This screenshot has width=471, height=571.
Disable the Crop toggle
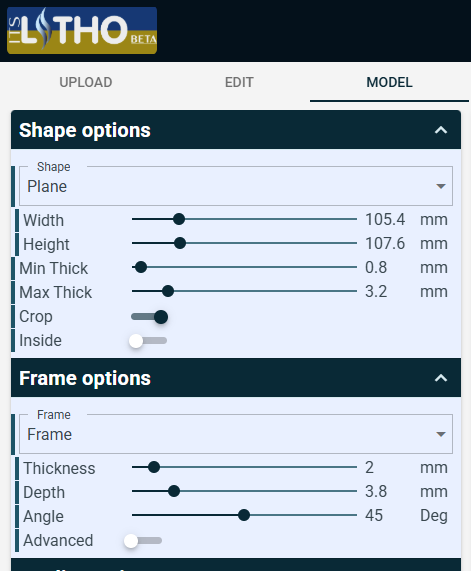pos(149,317)
